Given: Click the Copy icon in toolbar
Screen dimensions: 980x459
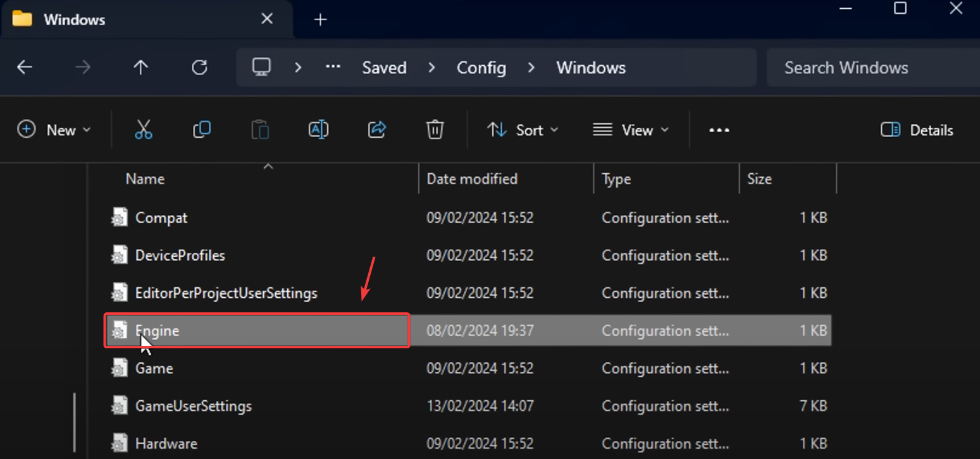Looking at the screenshot, I should pyautogui.click(x=202, y=130).
